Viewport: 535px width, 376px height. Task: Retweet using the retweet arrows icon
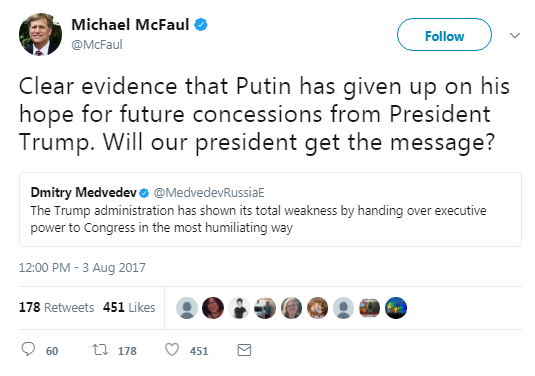(100, 350)
